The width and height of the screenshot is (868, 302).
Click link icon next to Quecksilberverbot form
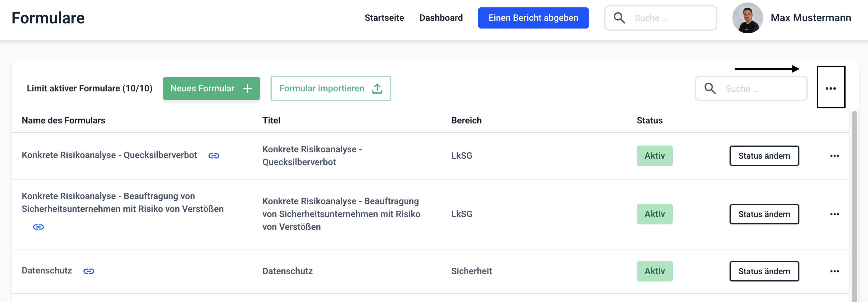pyautogui.click(x=213, y=156)
